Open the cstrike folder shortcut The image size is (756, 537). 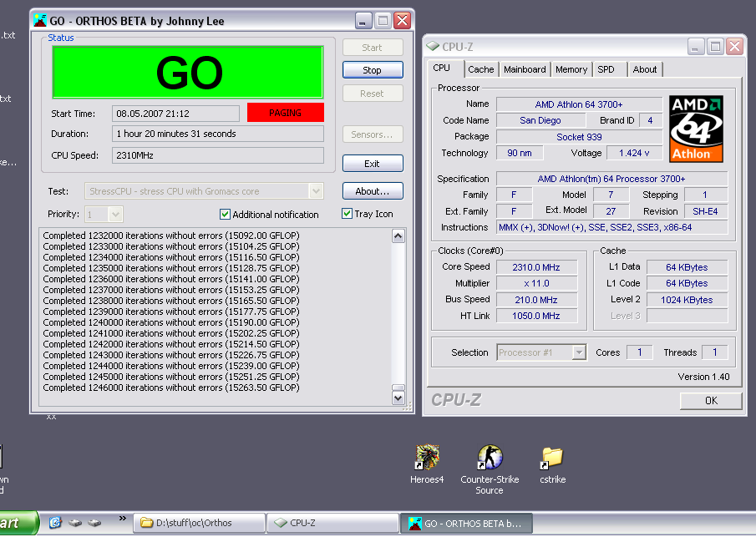552,464
